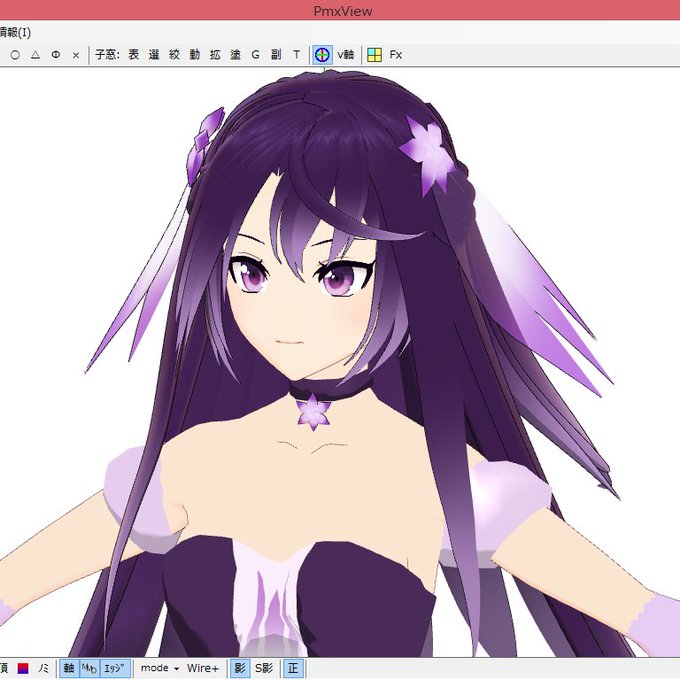Click the four-pane view layout icon
The width and height of the screenshot is (680, 680).
coord(374,55)
